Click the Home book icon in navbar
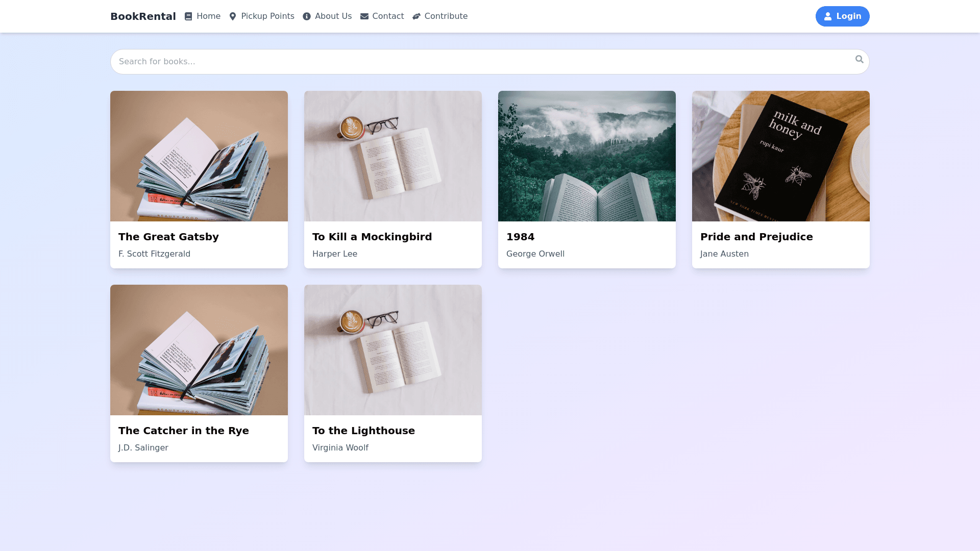 point(188,16)
